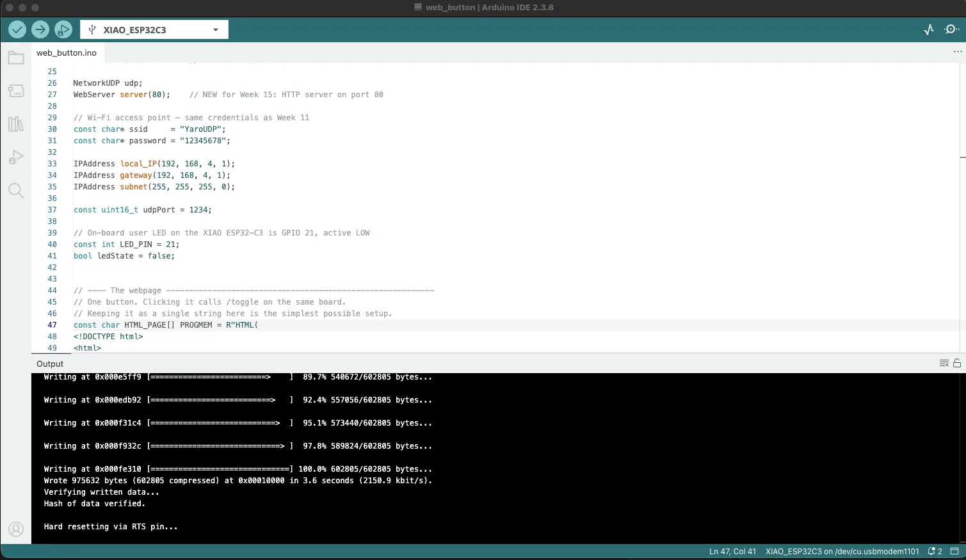Click the 'Hash of data verified.' output line
Viewport: 966px width, 560px height.
[x=95, y=504]
